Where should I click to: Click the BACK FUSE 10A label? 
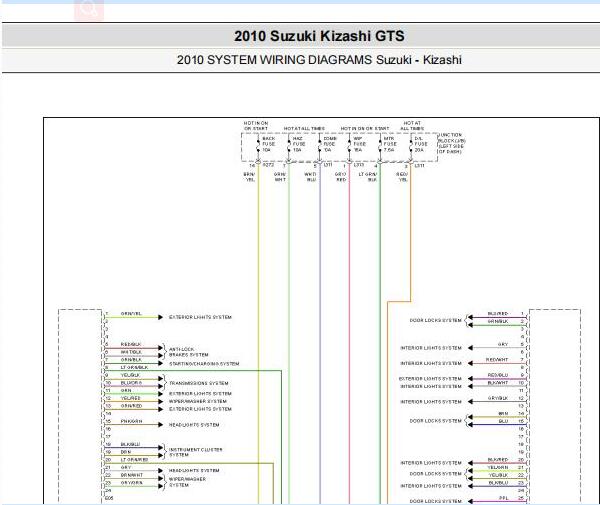pyautogui.click(x=269, y=144)
